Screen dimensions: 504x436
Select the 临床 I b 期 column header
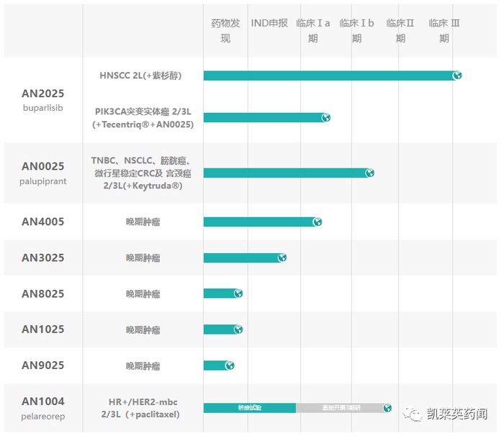click(357, 31)
